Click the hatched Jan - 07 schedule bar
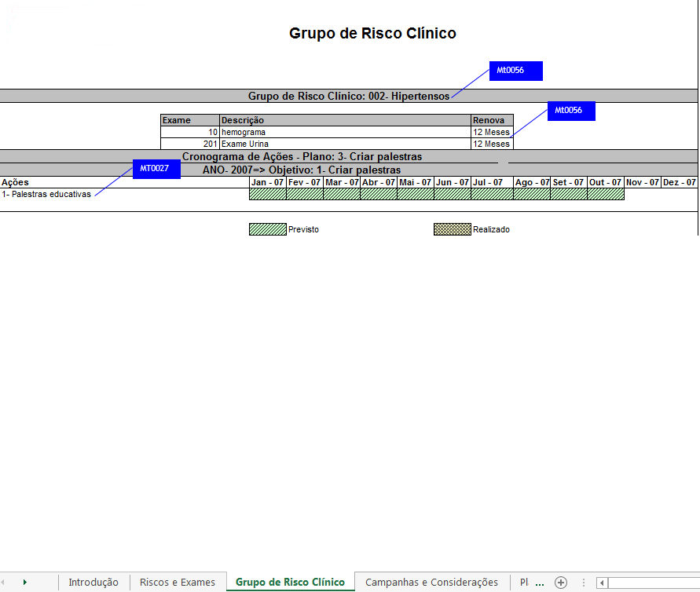This screenshot has width=700, height=592. pos(268,194)
